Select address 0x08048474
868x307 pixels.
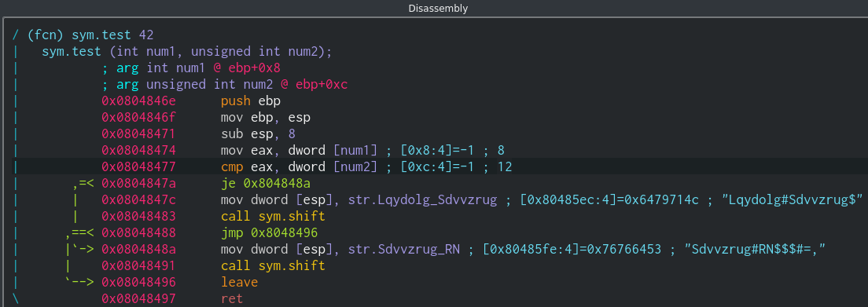coord(138,151)
